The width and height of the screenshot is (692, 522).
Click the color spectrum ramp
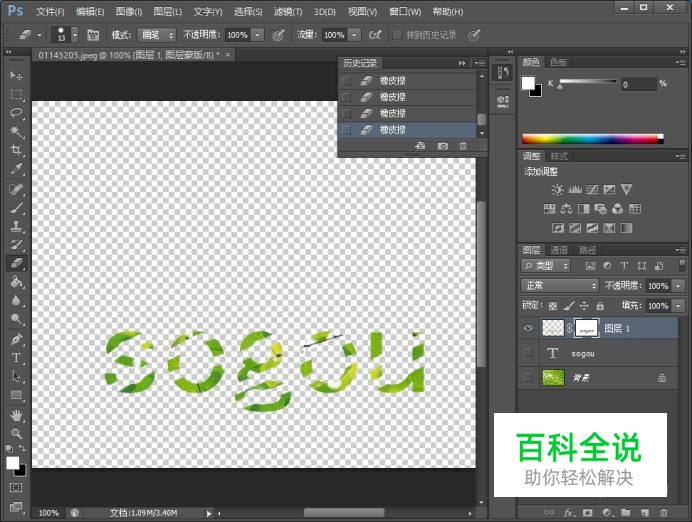[592, 139]
